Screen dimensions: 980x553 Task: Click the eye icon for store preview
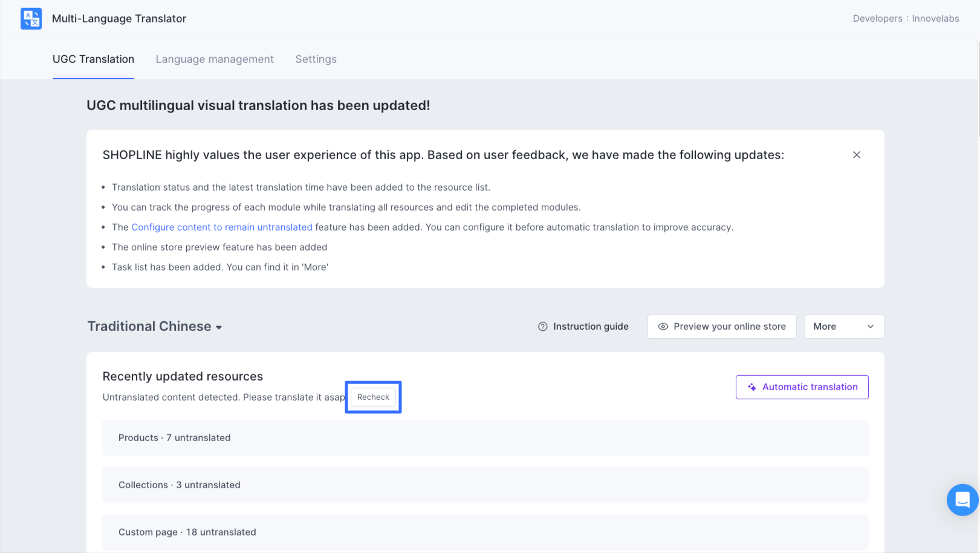coord(663,327)
